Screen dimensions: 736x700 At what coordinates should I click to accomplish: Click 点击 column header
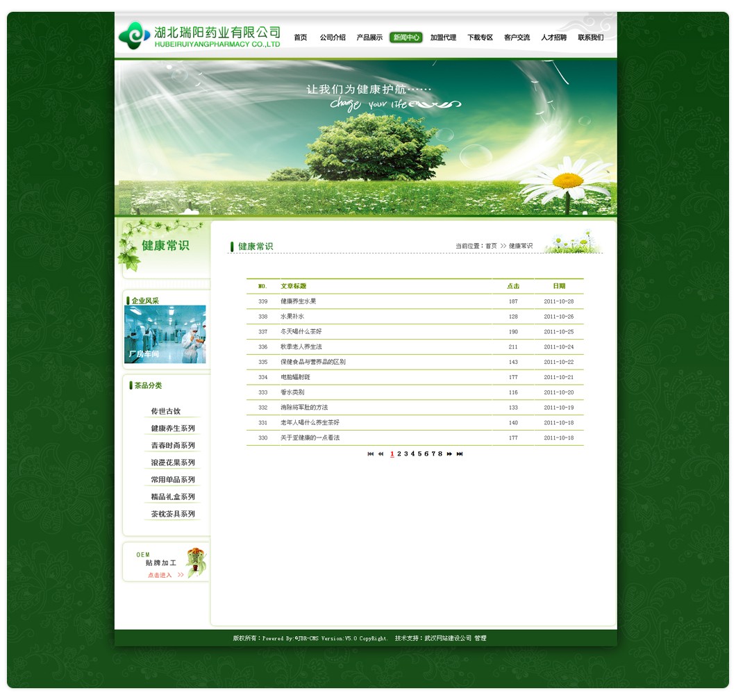[513, 286]
